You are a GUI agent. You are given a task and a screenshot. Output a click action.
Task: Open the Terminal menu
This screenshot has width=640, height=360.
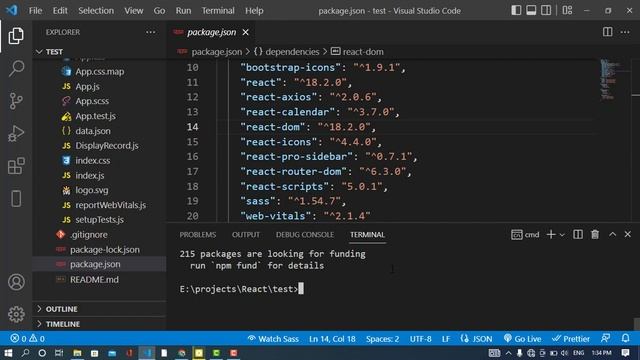tap(218, 11)
